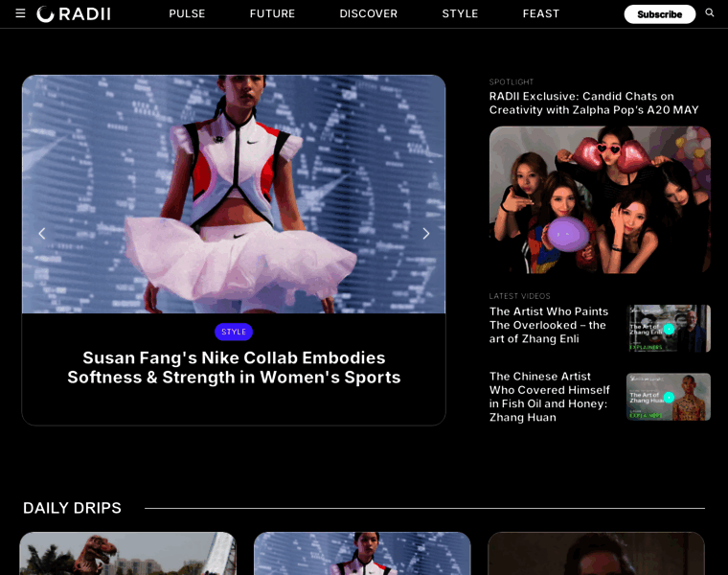This screenshot has height=575, width=728.
Task: Click the A20 MAY group photo
Action: point(600,199)
